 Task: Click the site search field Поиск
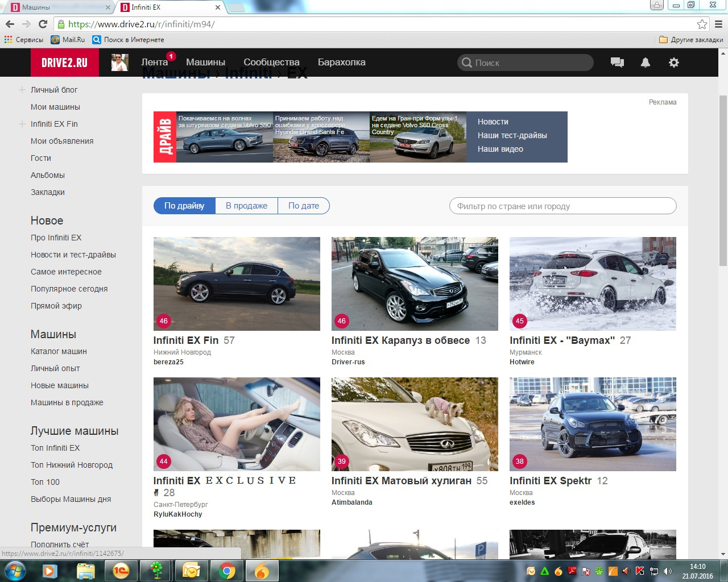tap(525, 63)
